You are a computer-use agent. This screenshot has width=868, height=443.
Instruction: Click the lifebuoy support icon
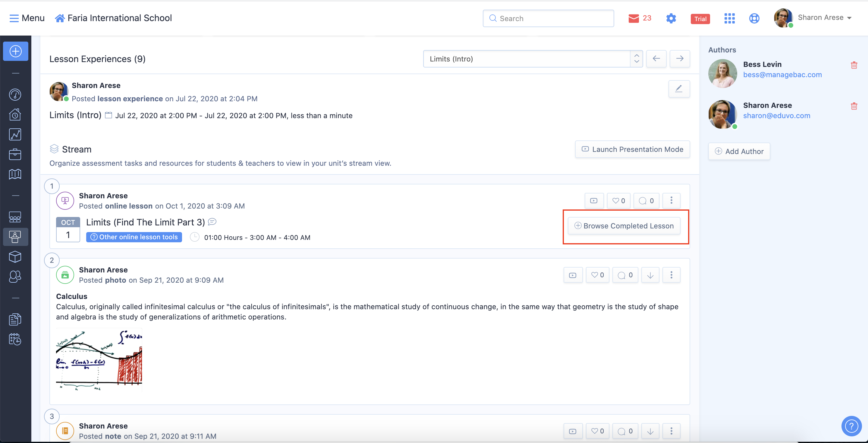pyautogui.click(x=754, y=18)
